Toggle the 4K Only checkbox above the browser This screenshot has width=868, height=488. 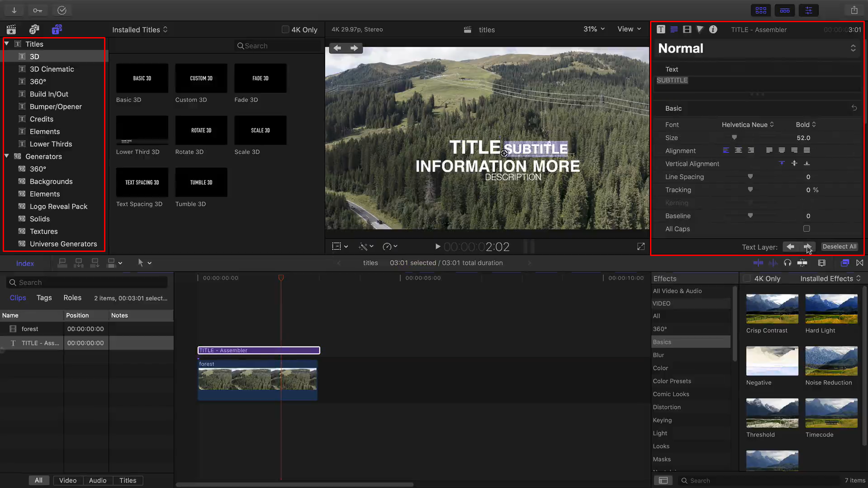pyautogui.click(x=285, y=29)
